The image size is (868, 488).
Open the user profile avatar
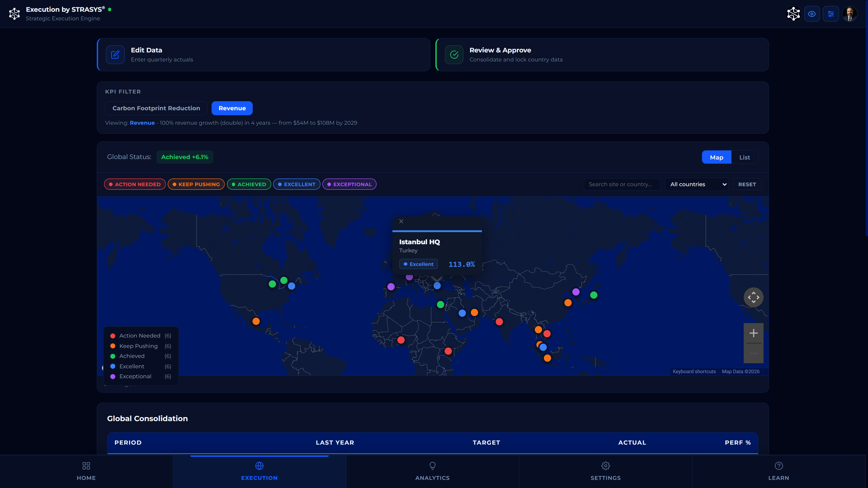tap(849, 14)
